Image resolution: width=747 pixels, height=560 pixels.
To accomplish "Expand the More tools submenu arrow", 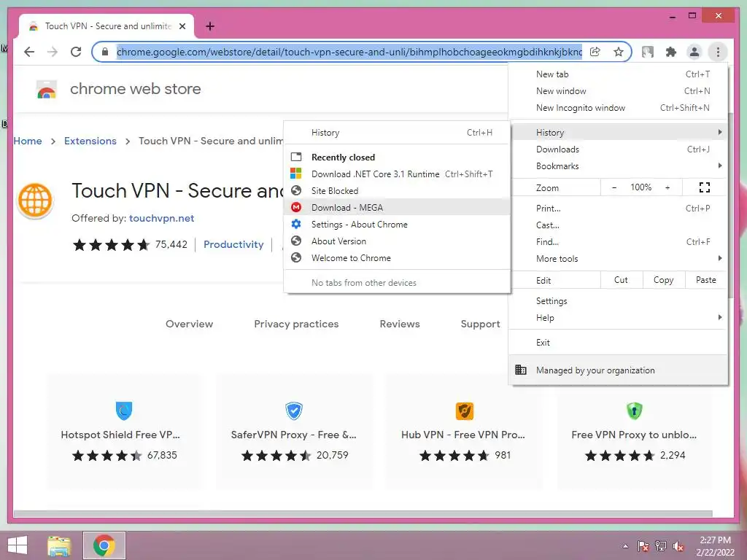I will [719, 258].
